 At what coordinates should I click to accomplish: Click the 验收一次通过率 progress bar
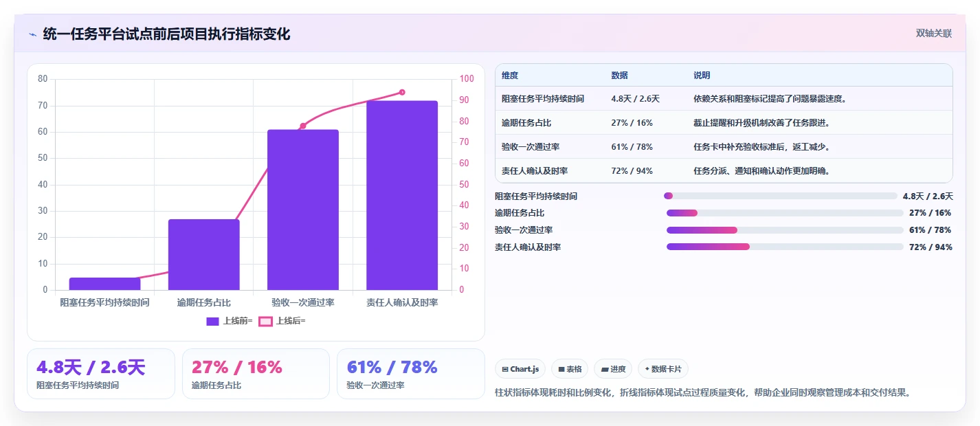point(785,230)
